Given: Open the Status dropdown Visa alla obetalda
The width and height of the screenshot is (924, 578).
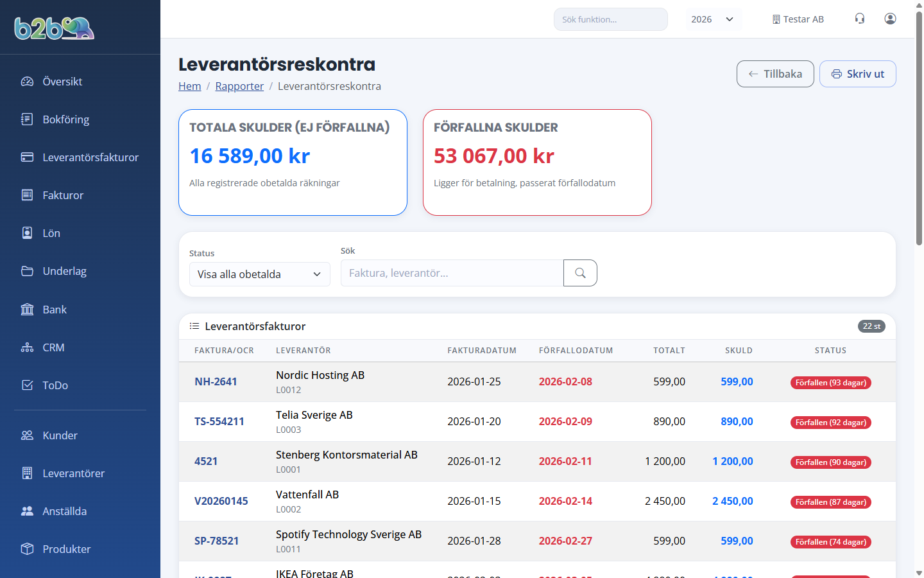Looking at the screenshot, I should pyautogui.click(x=260, y=274).
